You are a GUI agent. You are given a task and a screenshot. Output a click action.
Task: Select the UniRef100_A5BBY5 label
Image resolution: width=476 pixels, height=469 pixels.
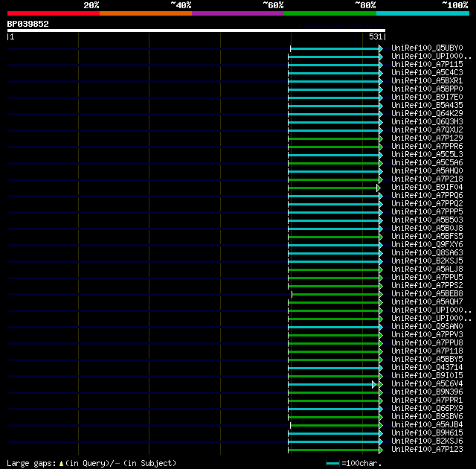pos(427,360)
